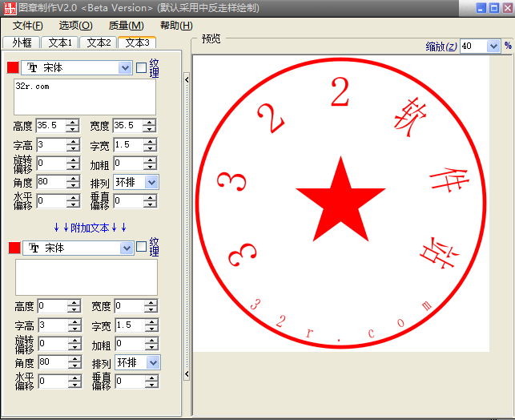
Task: Enable the 纹理 checkbox in the 附加文本 section
Action: click(142, 248)
